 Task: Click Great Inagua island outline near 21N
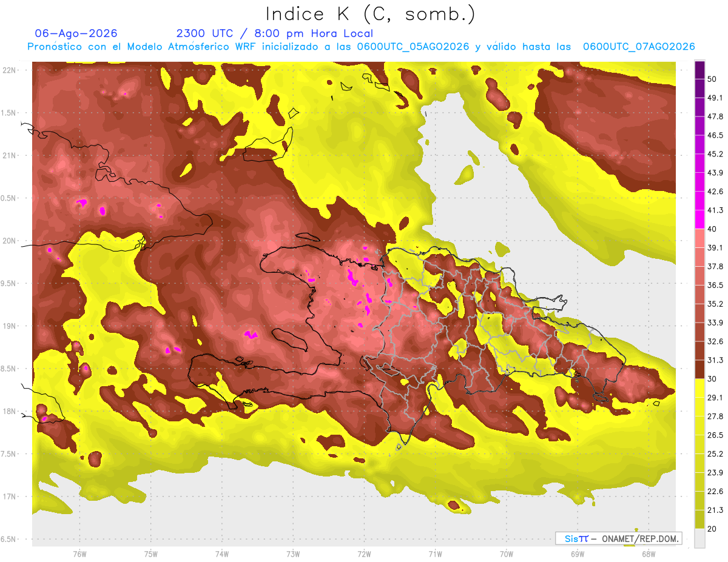[x=268, y=147]
